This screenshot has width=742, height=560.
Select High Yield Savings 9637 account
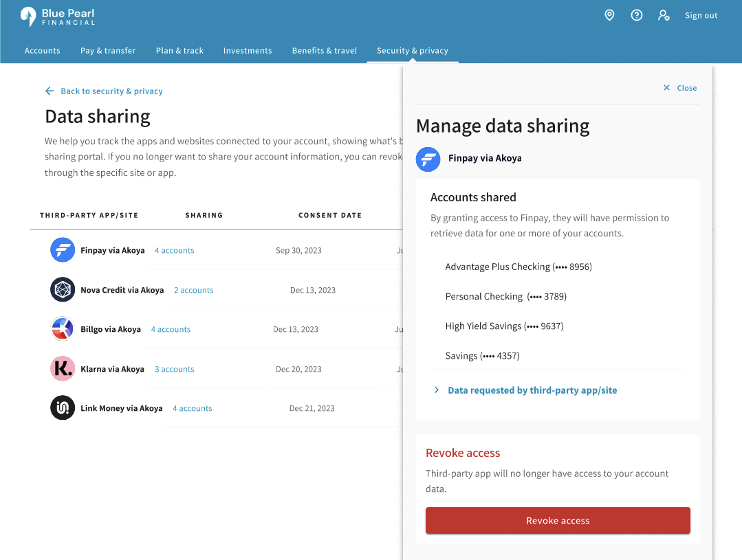tap(505, 326)
